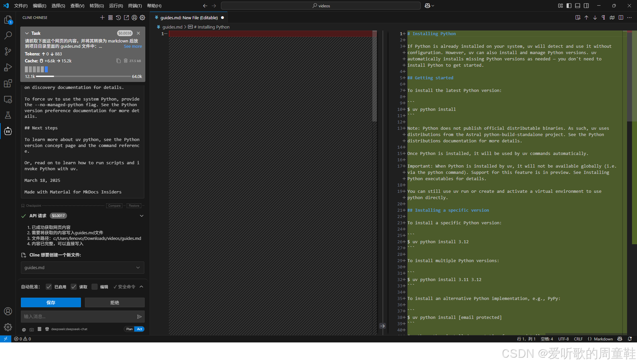Expand the API 请求 details chevron
This screenshot has width=637, height=364.
(x=142, y=216)
